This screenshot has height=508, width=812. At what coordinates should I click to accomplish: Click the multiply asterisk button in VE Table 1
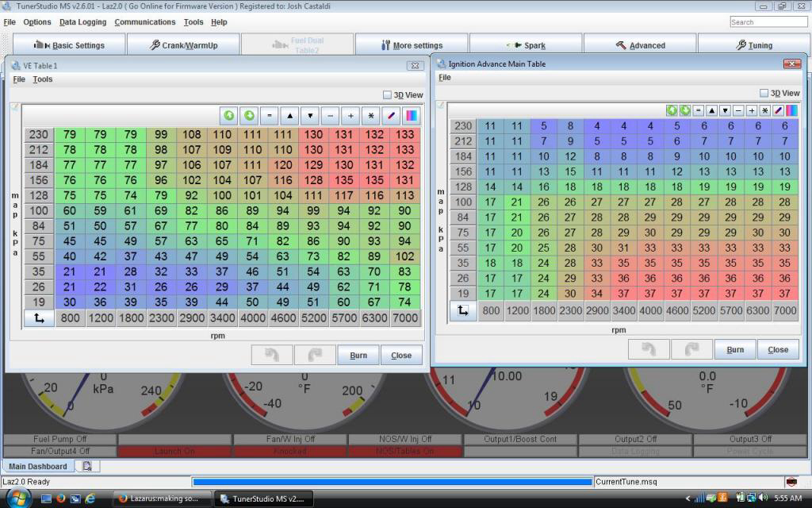coord(371,116)
